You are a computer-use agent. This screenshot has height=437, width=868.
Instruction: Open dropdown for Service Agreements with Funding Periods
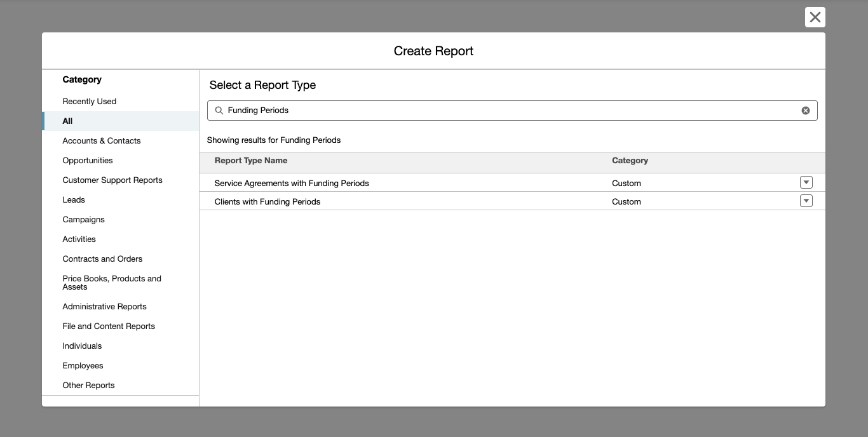[x=806, y=183]
